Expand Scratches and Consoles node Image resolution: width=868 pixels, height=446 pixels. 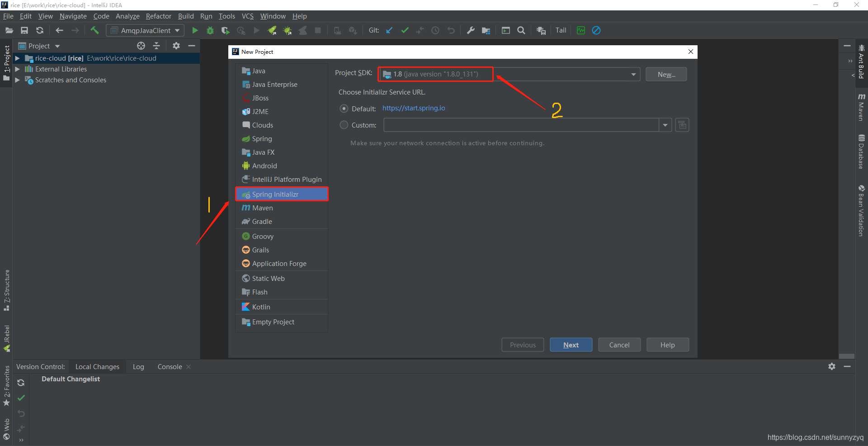point(17,80)
